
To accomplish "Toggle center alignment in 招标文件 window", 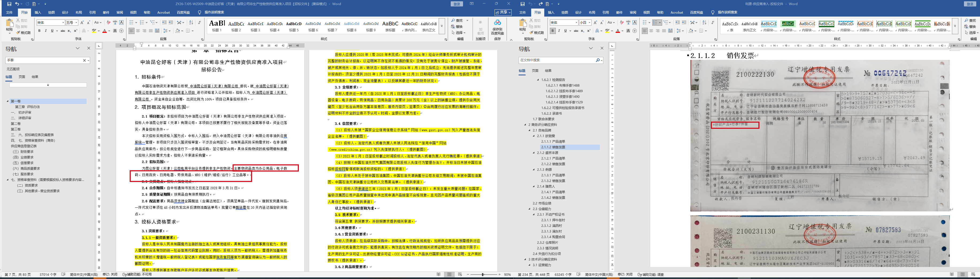I will pyautogui.click(x=138, y=31).
